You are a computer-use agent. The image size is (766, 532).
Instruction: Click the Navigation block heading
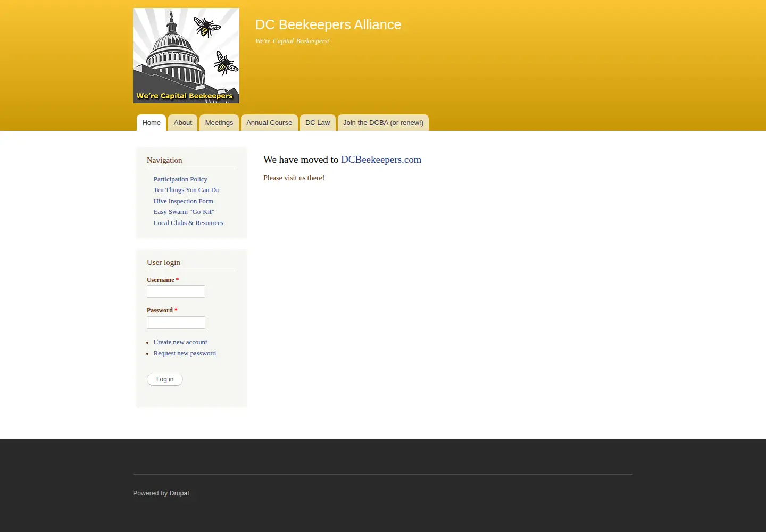pos(164,160)
